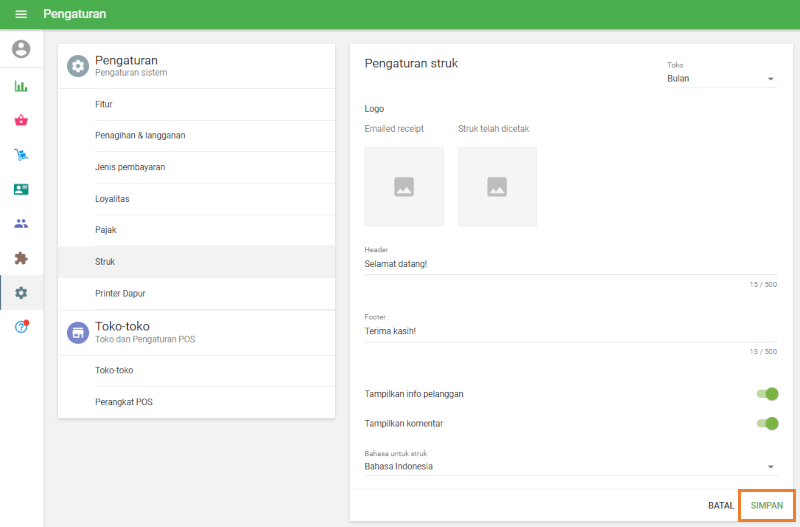Viewport: 800px width, 527px height.
Task: Open the employees ID card icon
Action: point(21,189)
